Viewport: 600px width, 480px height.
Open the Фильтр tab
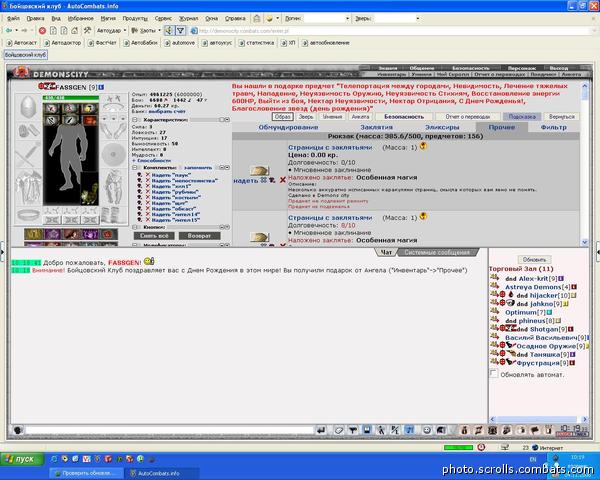point(554,127)
